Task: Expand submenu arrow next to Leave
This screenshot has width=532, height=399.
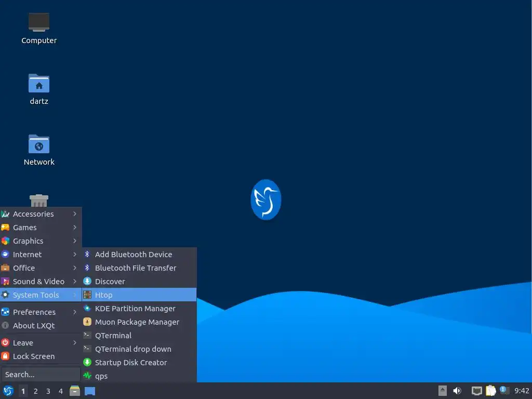Action: 75,343
